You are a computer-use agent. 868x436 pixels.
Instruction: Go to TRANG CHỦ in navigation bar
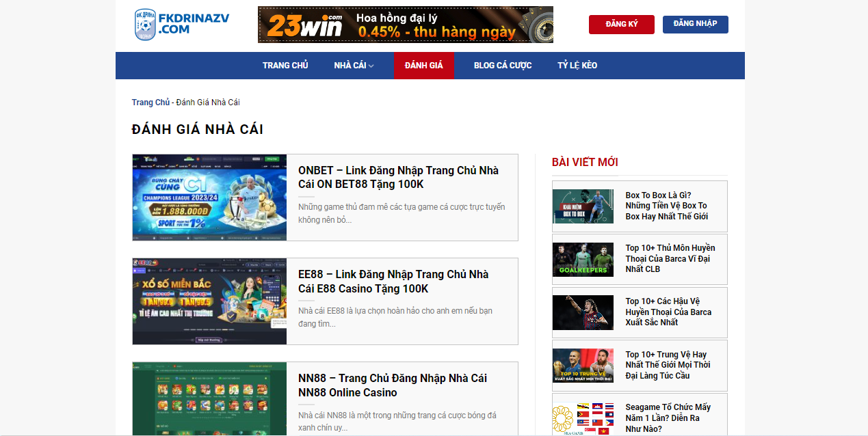click(285, 66)
